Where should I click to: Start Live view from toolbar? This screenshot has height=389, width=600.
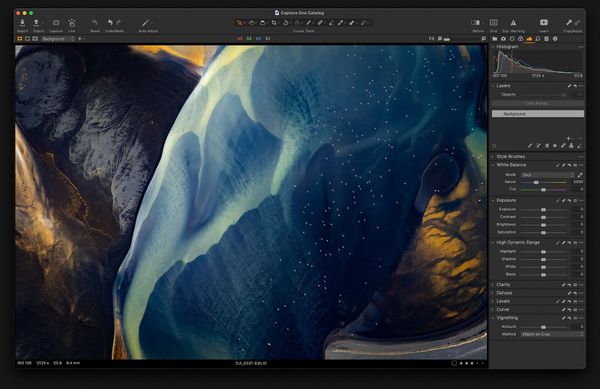click(x=72, y=23)
